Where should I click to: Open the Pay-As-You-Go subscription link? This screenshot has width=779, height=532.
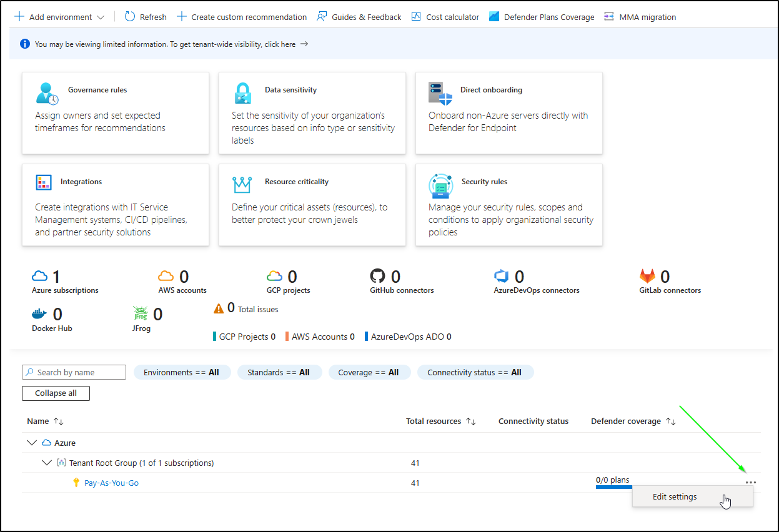click(x=111, y=483)
